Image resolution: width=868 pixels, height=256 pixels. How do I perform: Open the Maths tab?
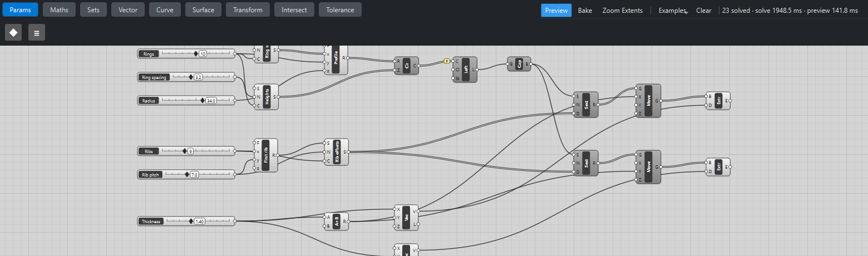(60, 9)
